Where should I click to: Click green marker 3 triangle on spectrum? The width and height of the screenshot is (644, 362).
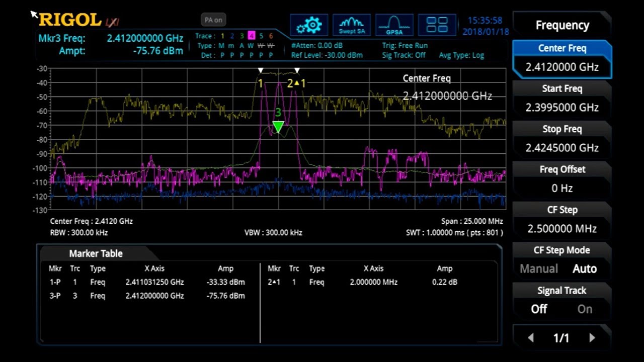[278, 127]
